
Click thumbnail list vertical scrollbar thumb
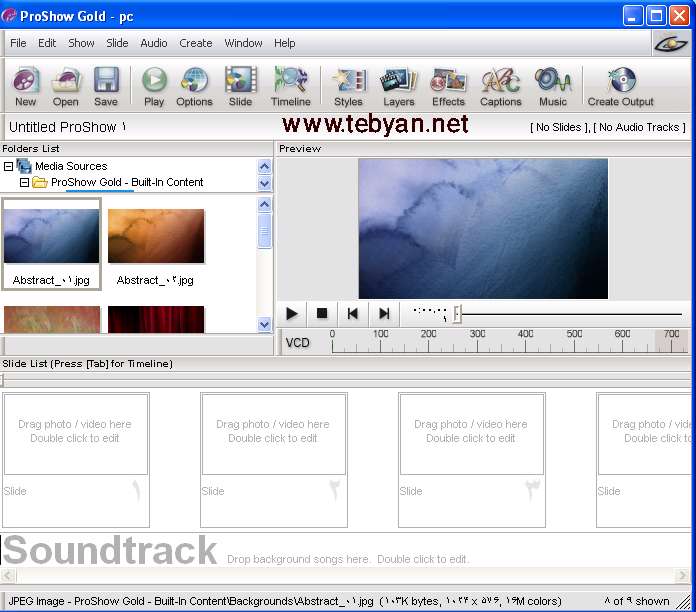265,230
